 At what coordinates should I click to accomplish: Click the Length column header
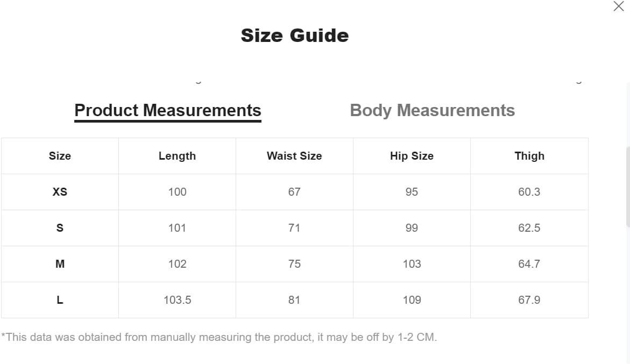177,156
